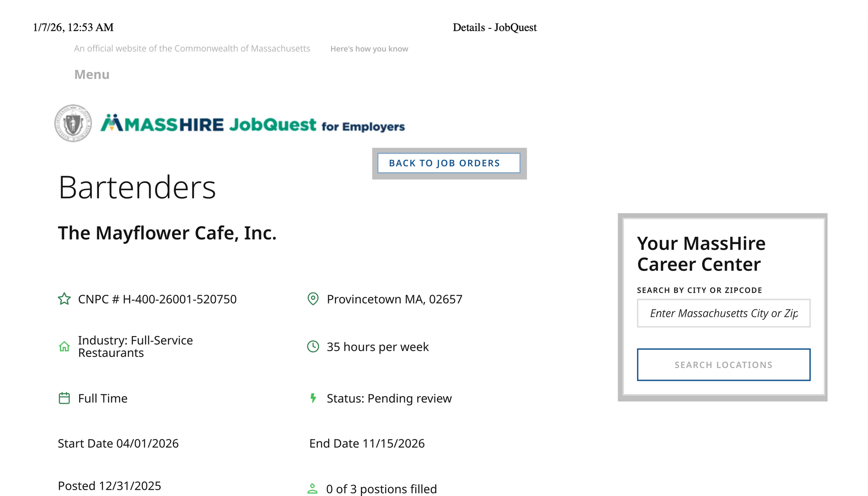Click the clock icon next to hours per week
Screen dimensions: 868x496
313,346
